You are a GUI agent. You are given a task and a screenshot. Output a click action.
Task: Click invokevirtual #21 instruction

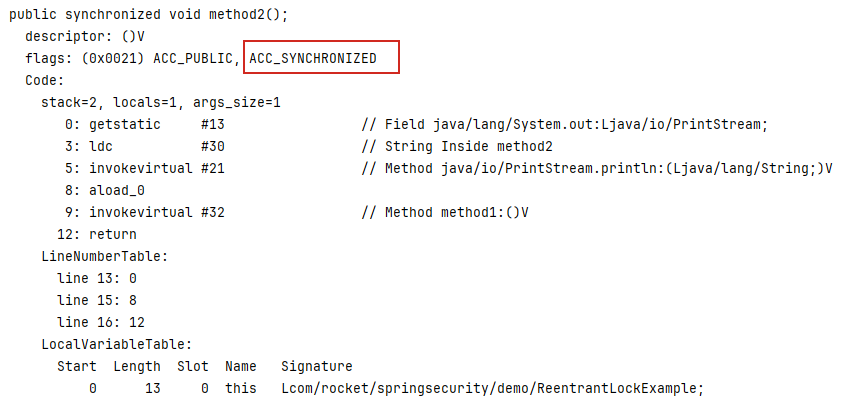pos(144,169)
